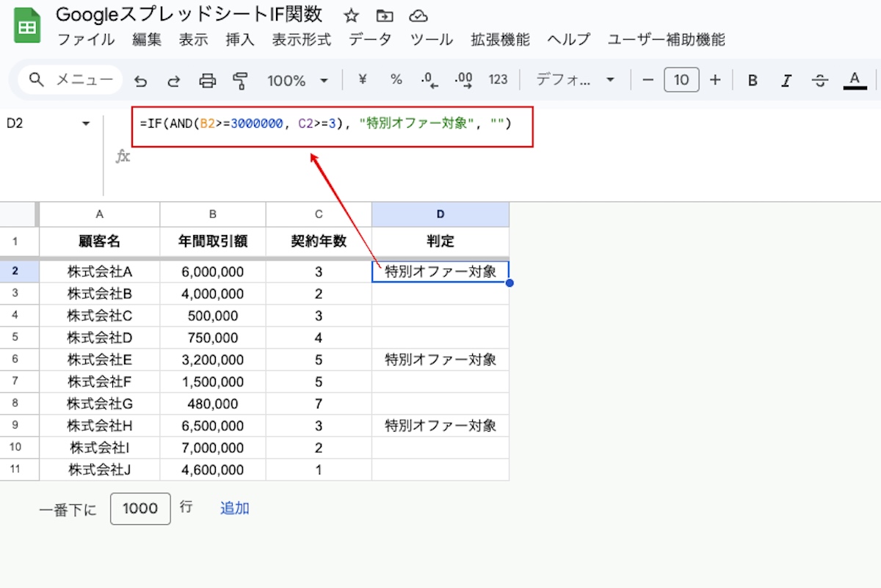Expand the D2 name box dropdown

[x=87, y=123]
